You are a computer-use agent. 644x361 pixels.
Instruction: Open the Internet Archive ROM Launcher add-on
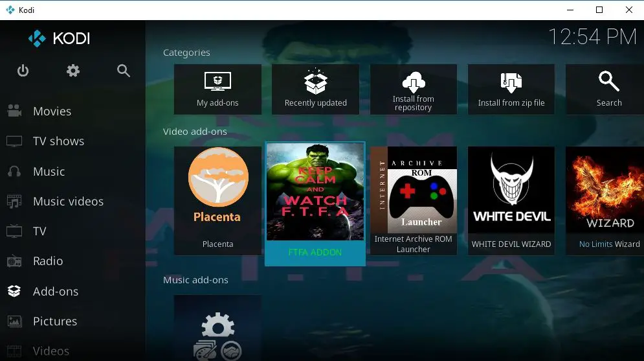413,201
